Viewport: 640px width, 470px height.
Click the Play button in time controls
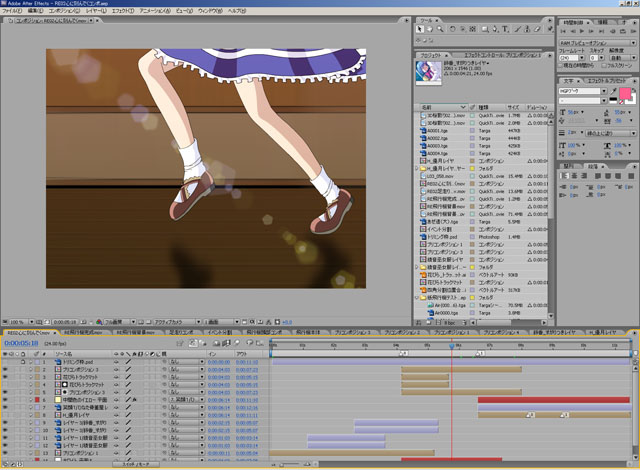click(x=582, y=31)
